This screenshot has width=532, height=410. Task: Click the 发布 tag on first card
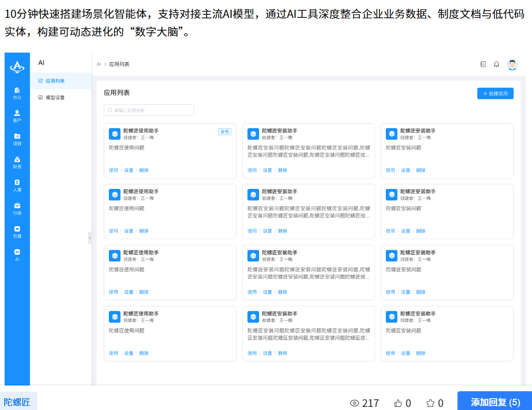click(225, 132)
